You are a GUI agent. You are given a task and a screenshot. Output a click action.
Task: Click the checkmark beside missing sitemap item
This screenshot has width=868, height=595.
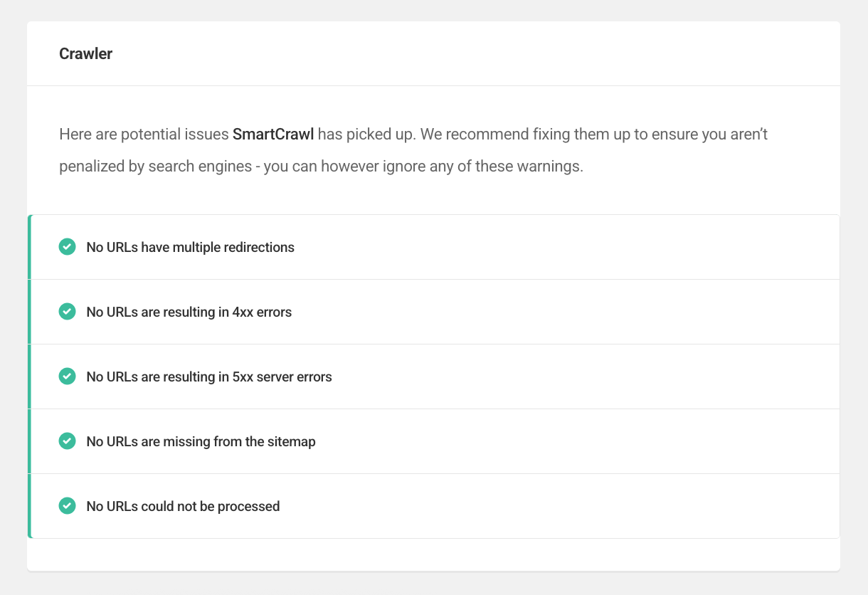(x=67, y=441)
